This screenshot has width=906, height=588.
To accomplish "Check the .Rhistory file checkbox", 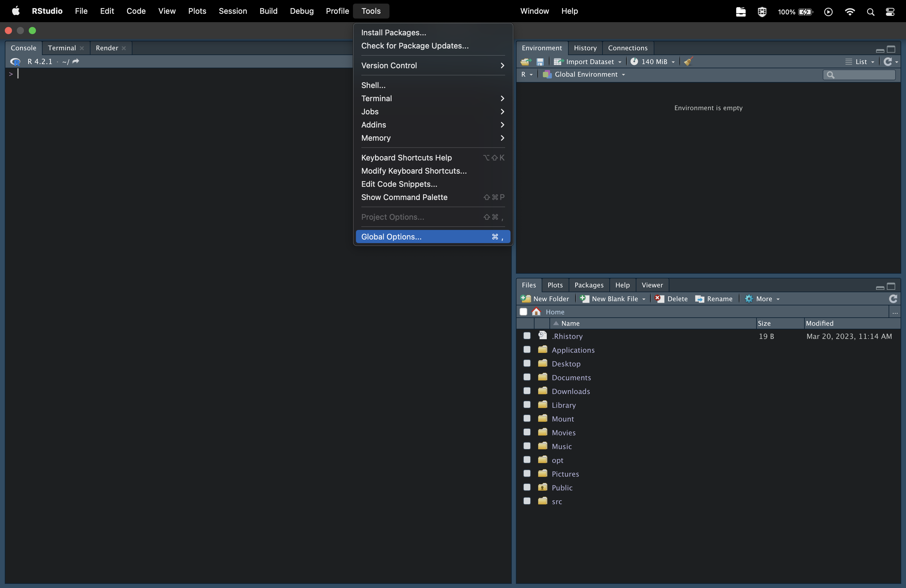I will [x=527, y=336].
